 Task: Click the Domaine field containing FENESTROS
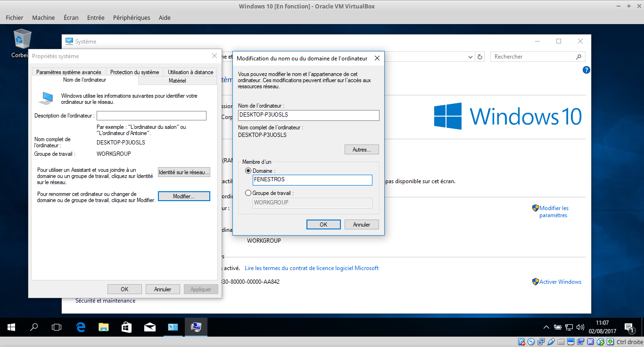[x=313, y=180]
